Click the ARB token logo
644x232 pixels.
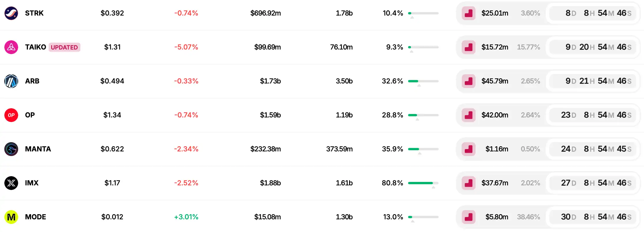coord(11,81)
